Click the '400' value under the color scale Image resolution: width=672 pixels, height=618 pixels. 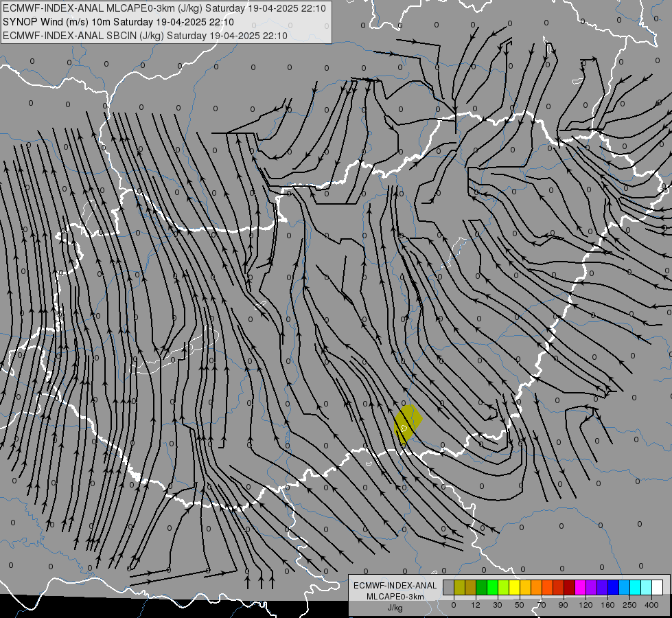(x=651, y=605)
